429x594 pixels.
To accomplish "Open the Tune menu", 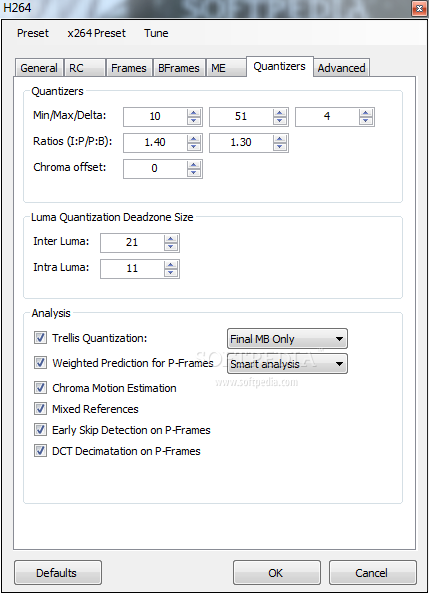I will [x=156, y=33].
